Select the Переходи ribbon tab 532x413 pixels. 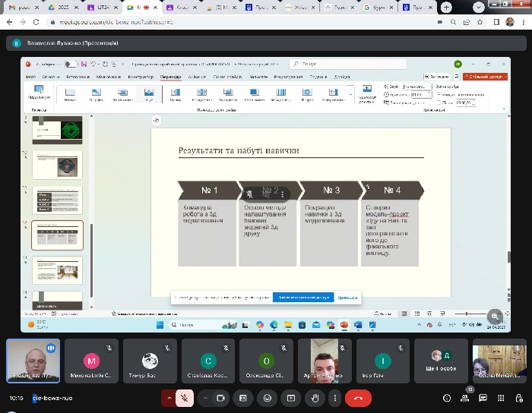[171, 77]
